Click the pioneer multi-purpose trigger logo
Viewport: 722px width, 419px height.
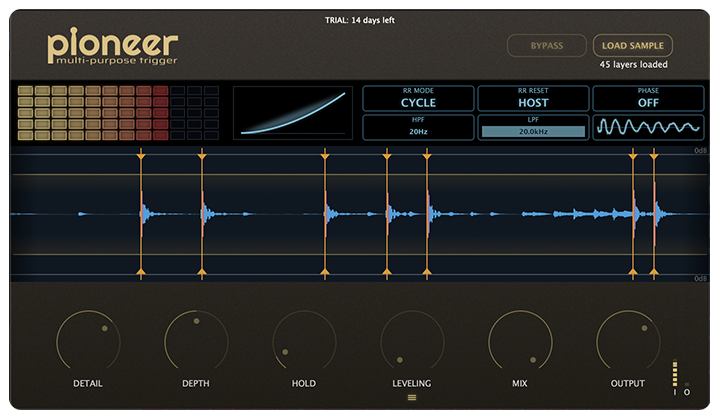[112, 46]
